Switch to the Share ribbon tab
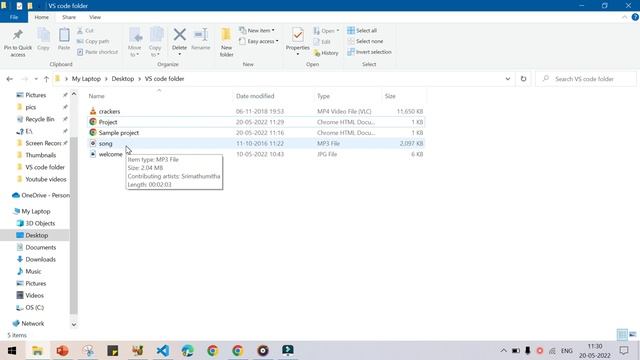This screenshot has width=640, height=360. (69, 17)
